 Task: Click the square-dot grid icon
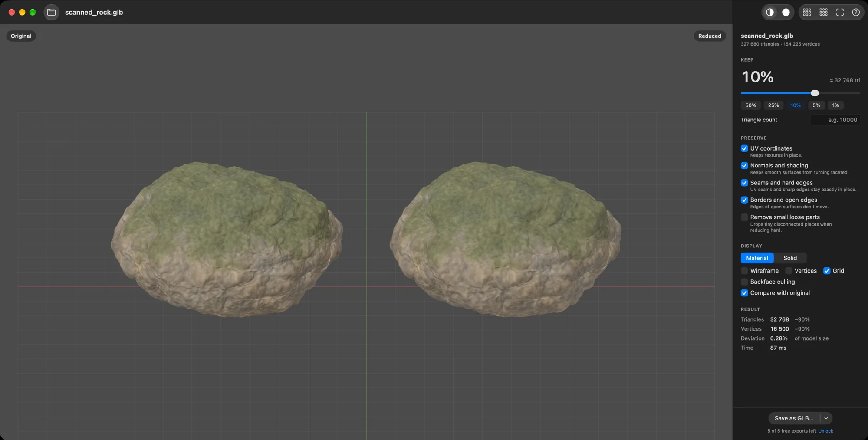click(x=807, y=12)
